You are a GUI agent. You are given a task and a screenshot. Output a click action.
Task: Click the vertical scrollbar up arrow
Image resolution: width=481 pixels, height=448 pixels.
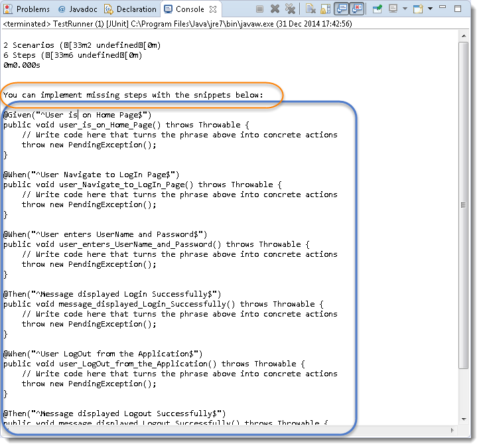pos(464,36)
